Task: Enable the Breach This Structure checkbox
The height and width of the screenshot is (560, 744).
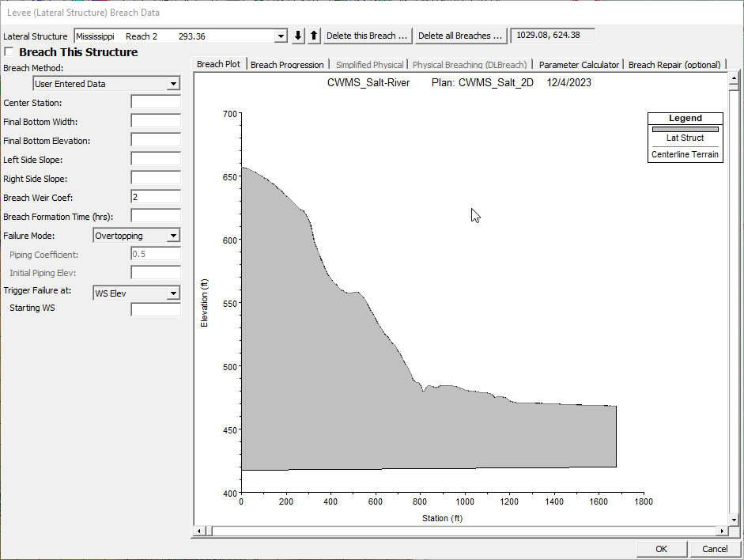Action: 10,51
